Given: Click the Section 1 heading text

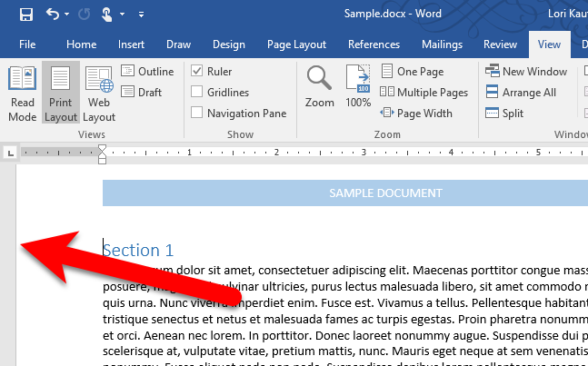Looking at the screenshot, I should coord(138,250).
